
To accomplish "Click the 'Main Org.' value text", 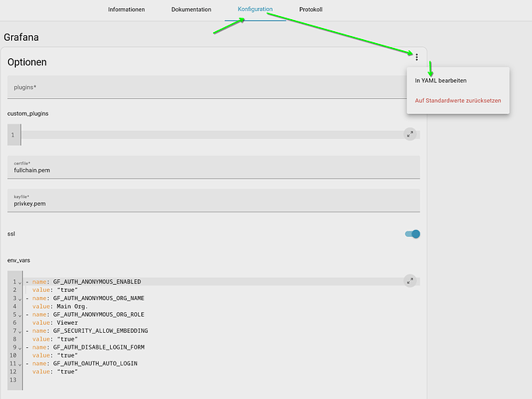I will (72, 306).
